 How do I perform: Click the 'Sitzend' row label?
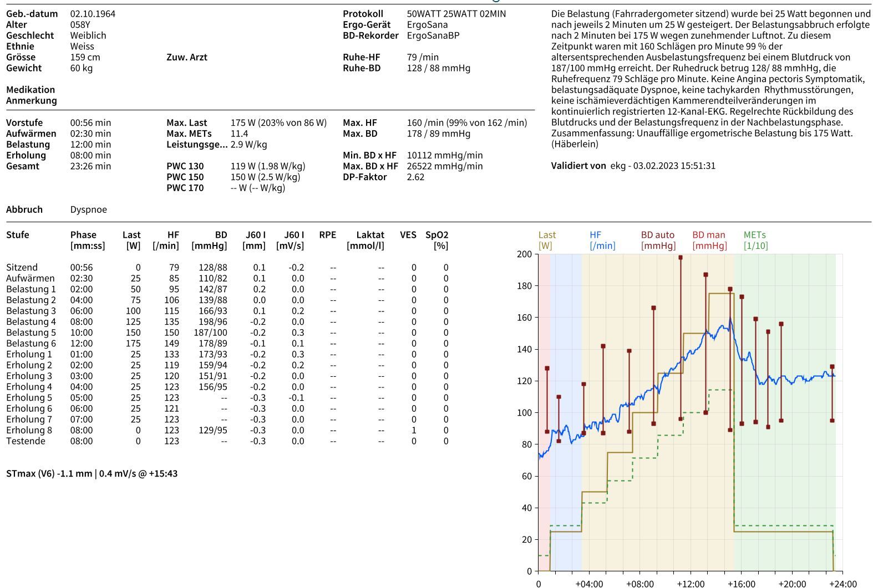(x=22, y=268)
